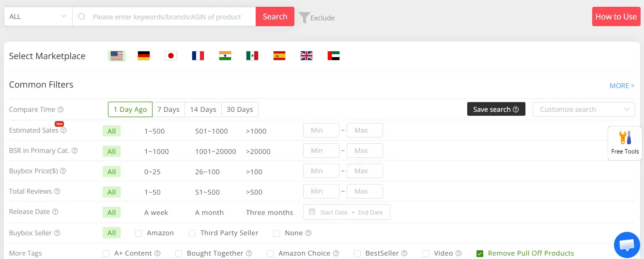
Task: Check the None buybox seller checkbox
Action: (x=276, y=233)
